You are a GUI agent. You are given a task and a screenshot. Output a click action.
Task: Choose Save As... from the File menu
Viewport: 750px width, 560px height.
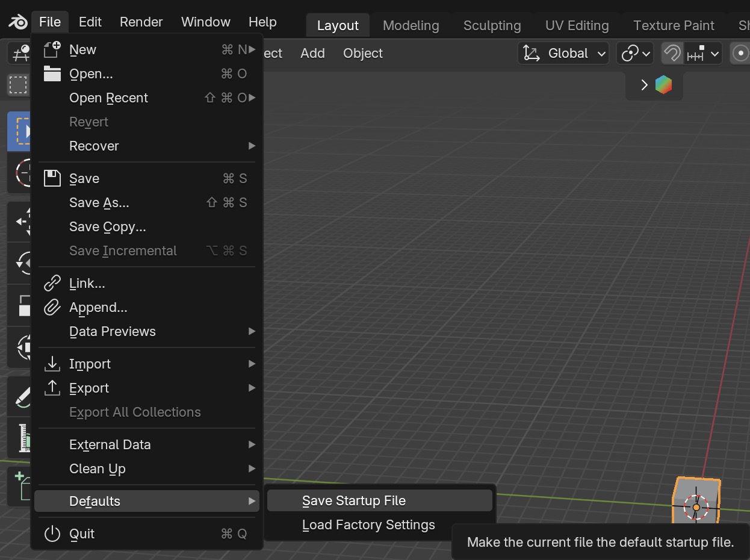[x=147, y=203]
